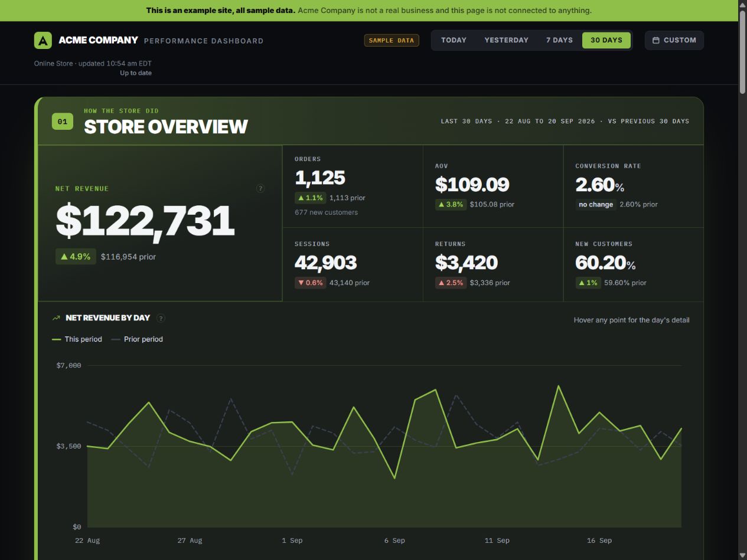Screen dimensions: 747x560
Task: Click the Orders value 1,125
Action: tap(320, 178)
